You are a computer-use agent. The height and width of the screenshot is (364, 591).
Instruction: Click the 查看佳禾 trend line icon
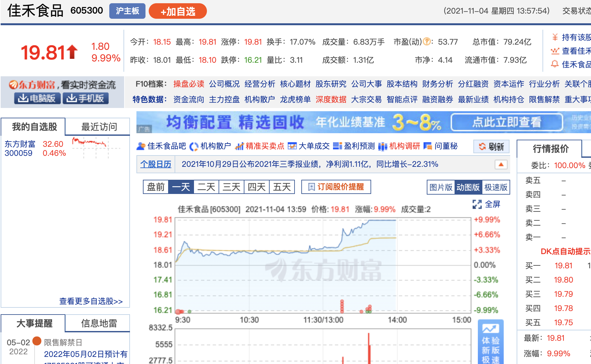point(555,51)
